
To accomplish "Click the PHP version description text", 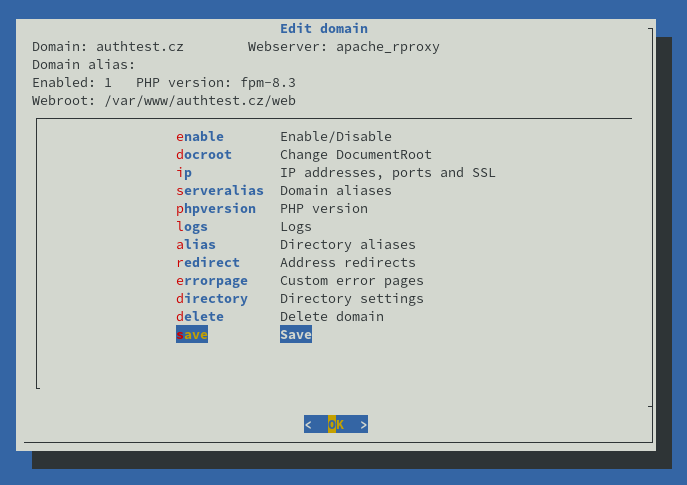I will 324,209.
